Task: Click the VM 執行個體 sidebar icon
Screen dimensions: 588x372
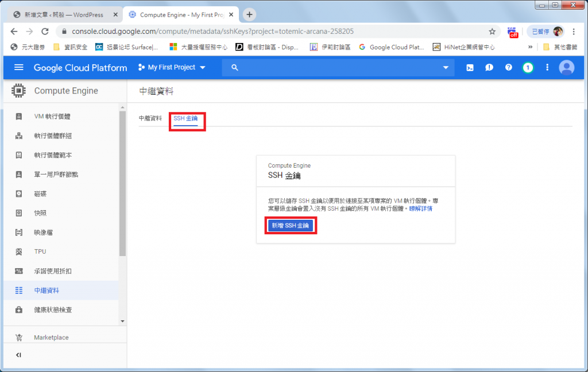Action: pyautogui.click(x=19, y=116)
